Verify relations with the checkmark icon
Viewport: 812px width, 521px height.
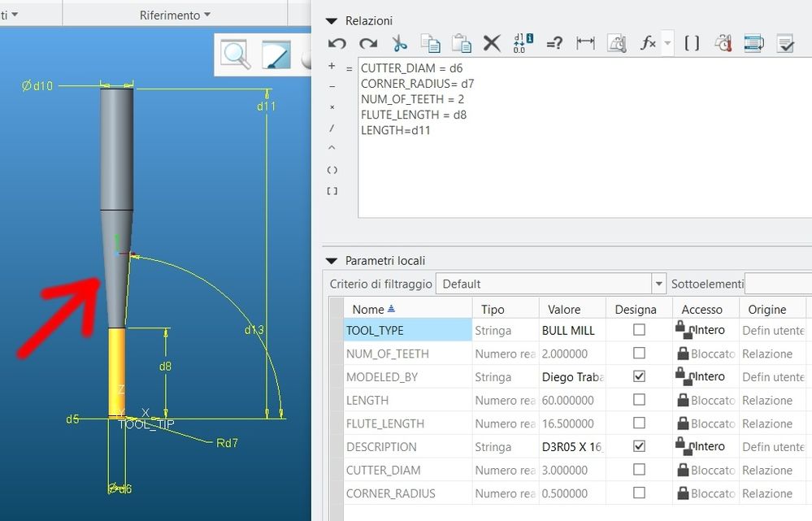coord(785,44)
